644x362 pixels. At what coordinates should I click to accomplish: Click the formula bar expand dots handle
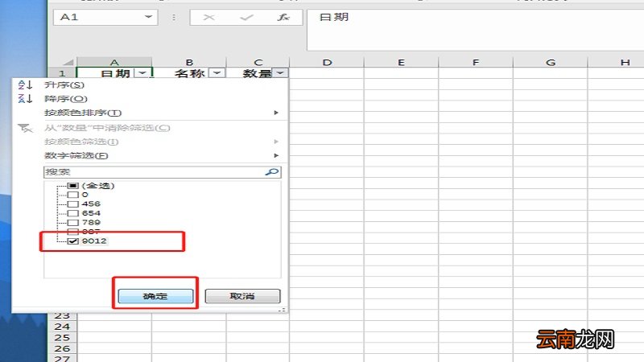coord(174,17)
